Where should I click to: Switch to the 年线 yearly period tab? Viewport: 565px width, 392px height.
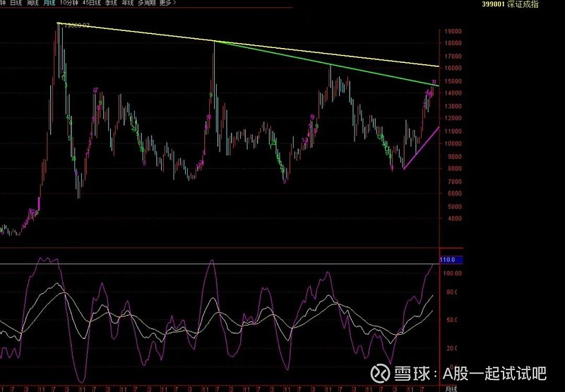pyautogui.click(x=128, y=3)
